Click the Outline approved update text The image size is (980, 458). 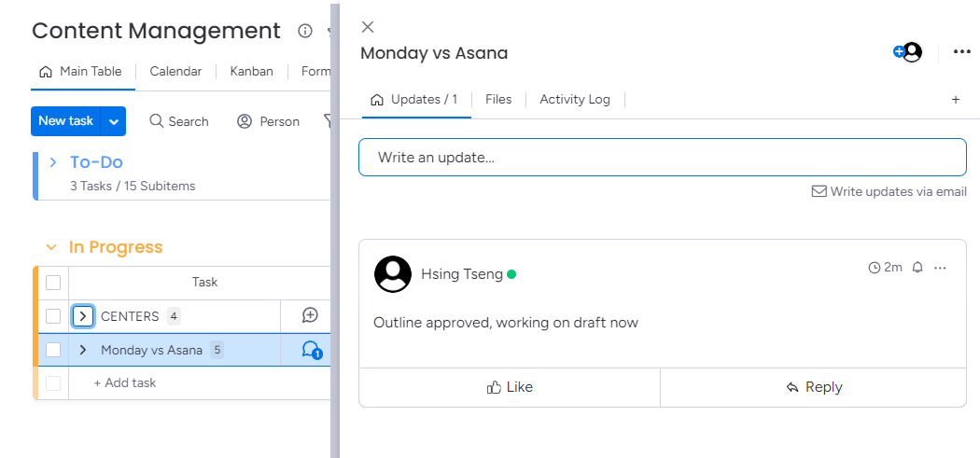coord(506,323)
